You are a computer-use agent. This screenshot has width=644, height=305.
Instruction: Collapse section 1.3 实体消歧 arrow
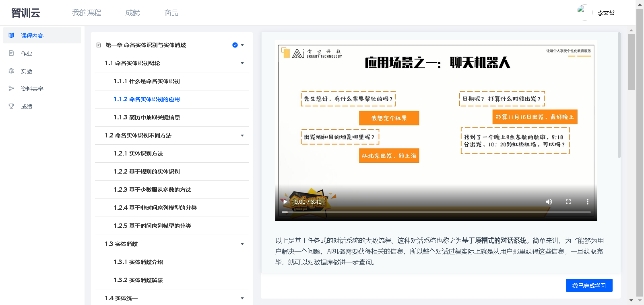[x=242, y=244]
